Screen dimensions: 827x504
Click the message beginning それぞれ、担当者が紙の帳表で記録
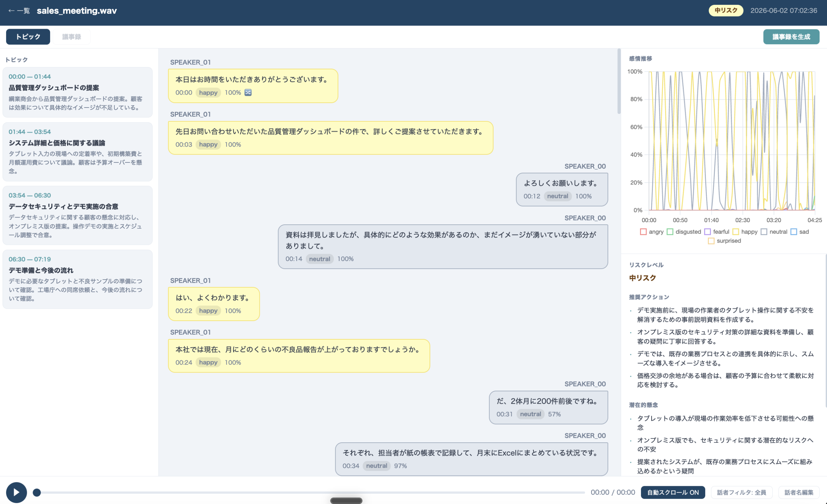[x=471, y=459]
